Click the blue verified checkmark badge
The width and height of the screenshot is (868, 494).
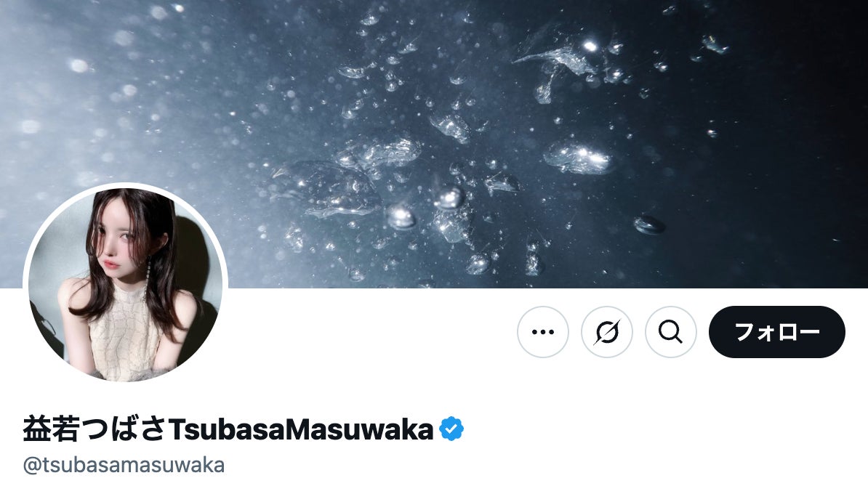pos(451,429)
